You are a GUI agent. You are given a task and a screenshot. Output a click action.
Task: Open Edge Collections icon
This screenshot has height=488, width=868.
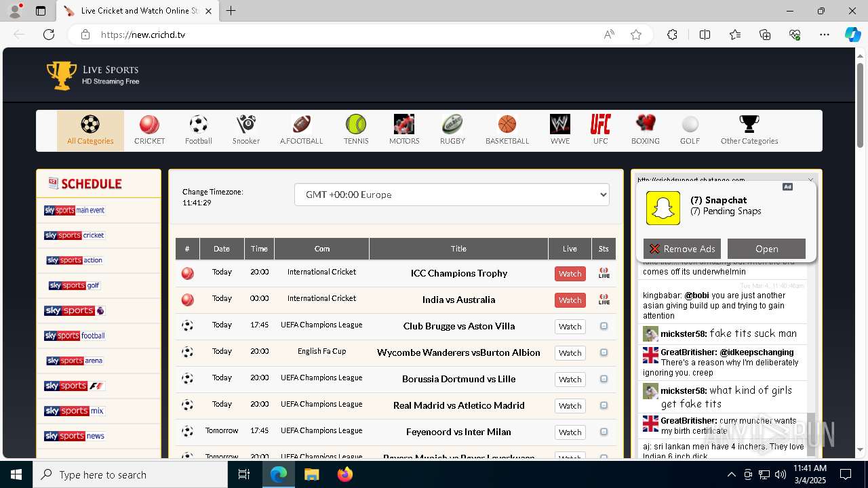(x=765, y=35)
